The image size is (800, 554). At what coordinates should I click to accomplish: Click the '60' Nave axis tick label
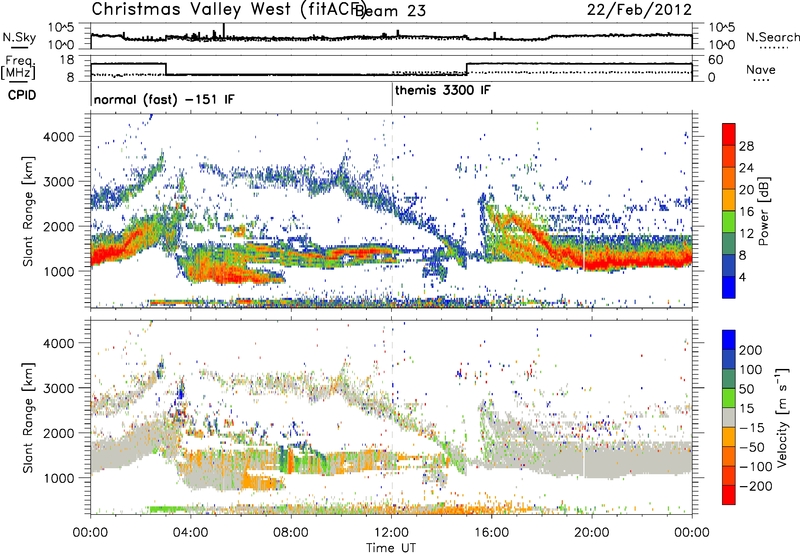point(716,60)
